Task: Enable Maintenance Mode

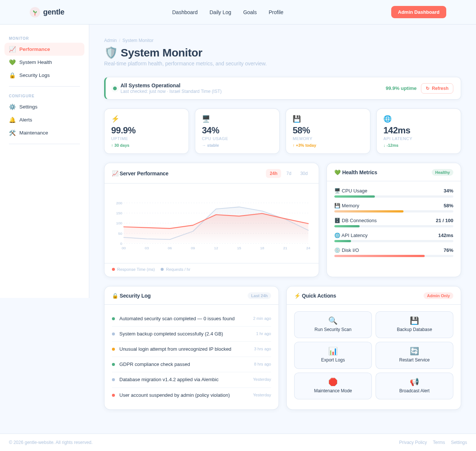Action: 332,382
